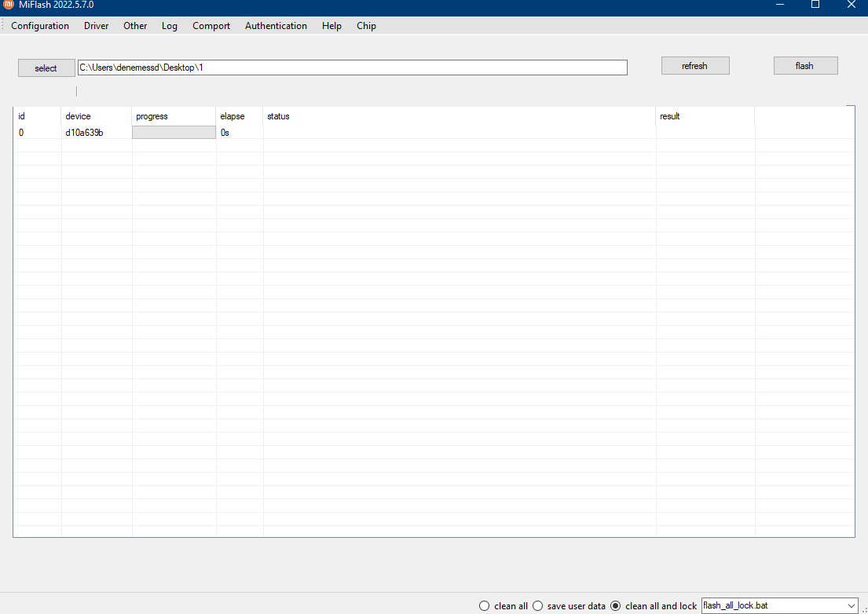This screenshot has height=614, width=868.
Task: Click the MiFlash logo icon in title bar
Action: click(9, 5)
